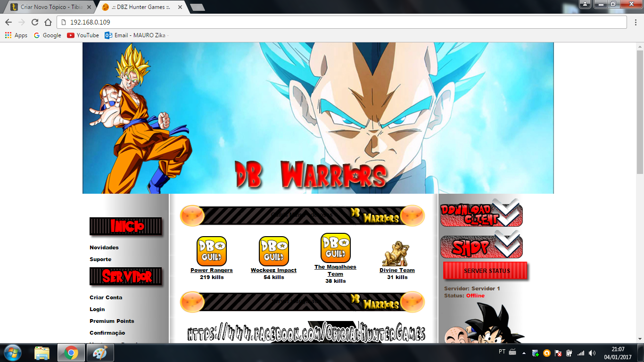
Task: Click the Divine Team golden statue icon
Action: [x=396, y=254]
